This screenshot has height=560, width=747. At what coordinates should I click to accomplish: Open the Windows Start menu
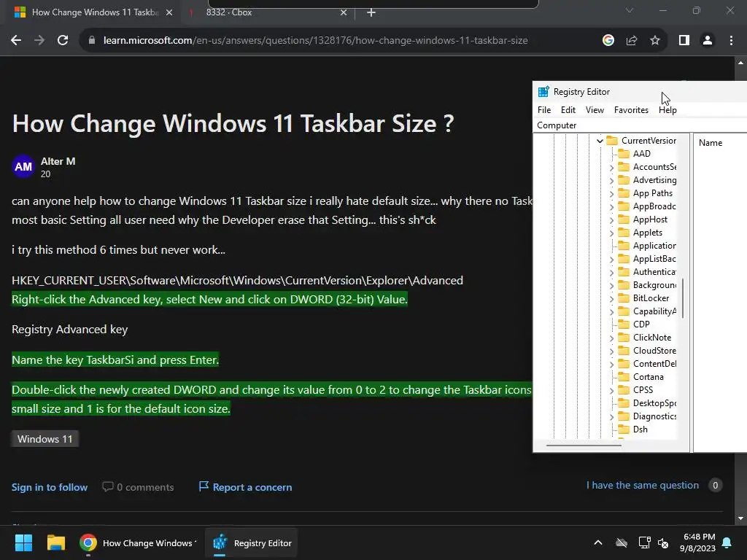coord(23,542)
